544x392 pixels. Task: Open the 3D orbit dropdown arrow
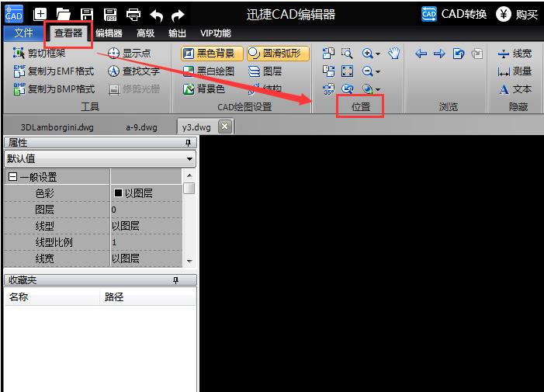[378, 89]
